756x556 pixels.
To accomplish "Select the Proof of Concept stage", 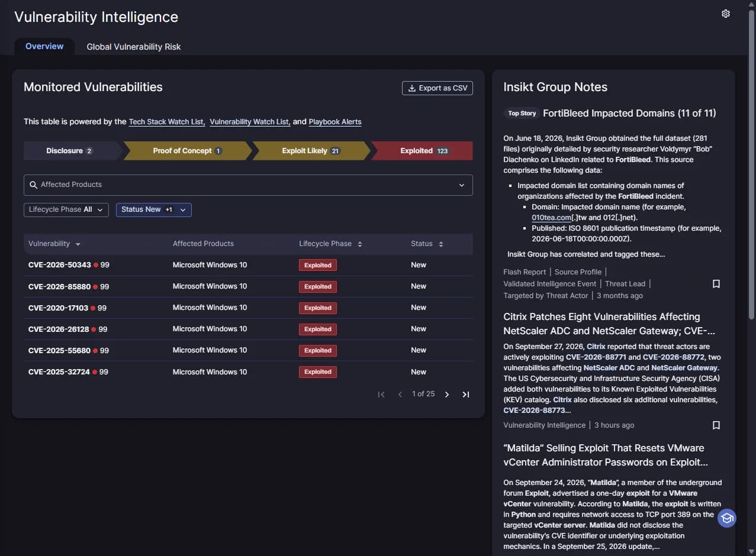I will click(x=187, y=151).
